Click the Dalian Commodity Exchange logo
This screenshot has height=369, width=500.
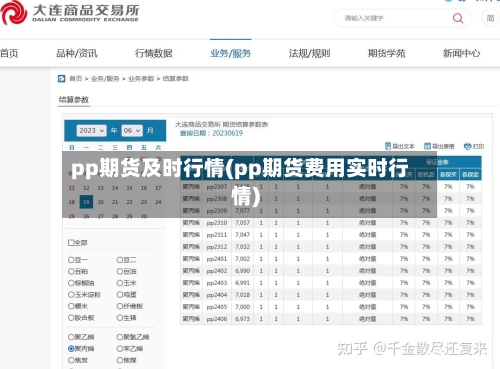[x=69, y=13]
